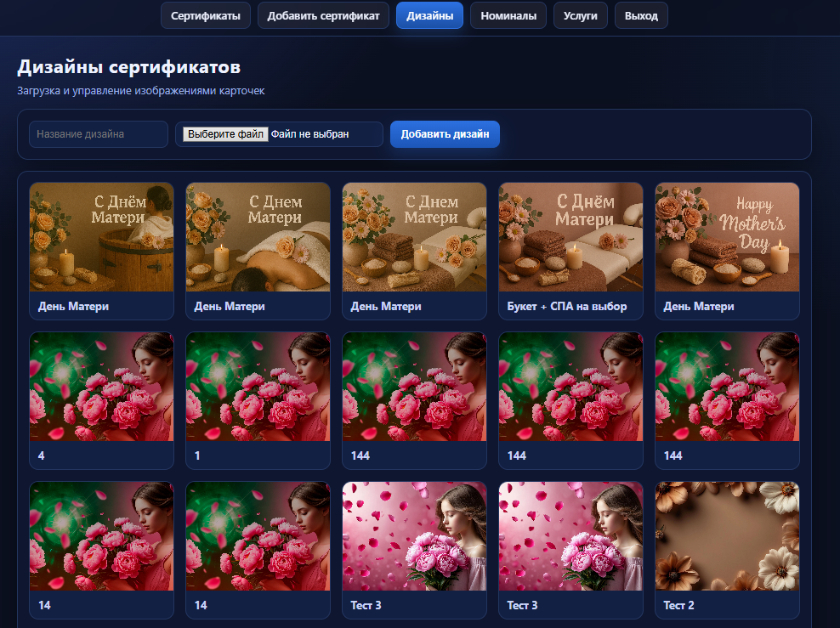The height and width of the screenshot is (628, 840).
Task: Click the Выберите файл button
Action: coord(225,134)
